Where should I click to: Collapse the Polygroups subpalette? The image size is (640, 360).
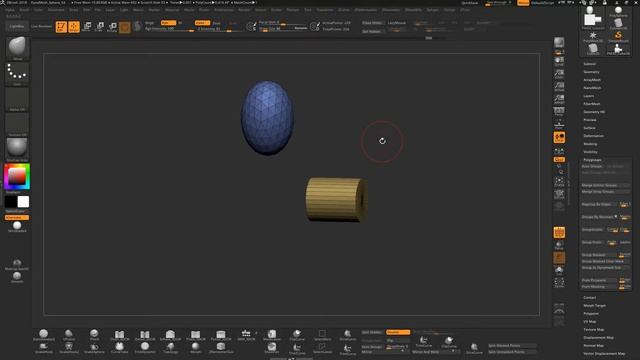pos(592,160)
